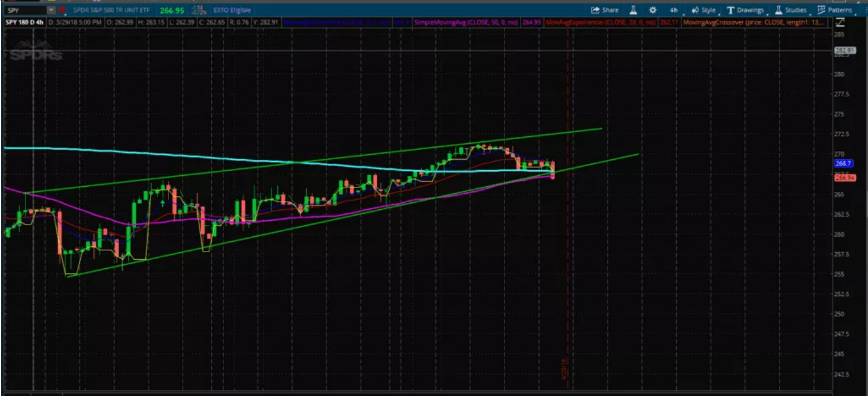Click the EXTO Eligible label

point(232,10)
